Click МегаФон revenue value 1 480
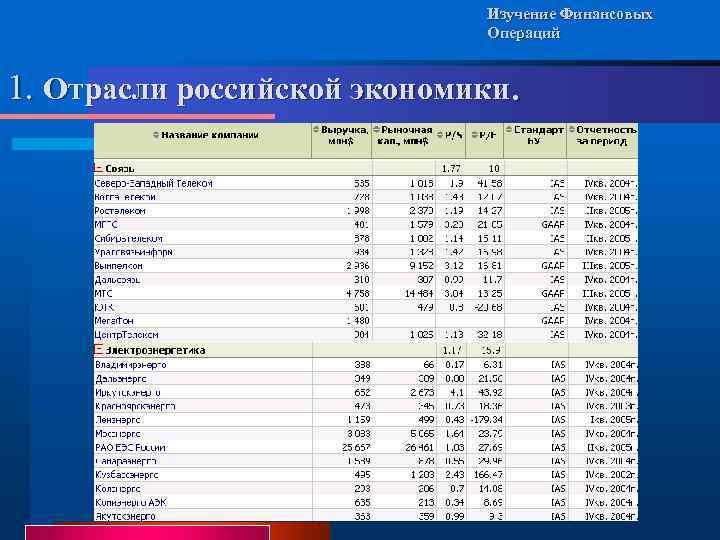This screenshot has width=720, height=540. (358, 321)
